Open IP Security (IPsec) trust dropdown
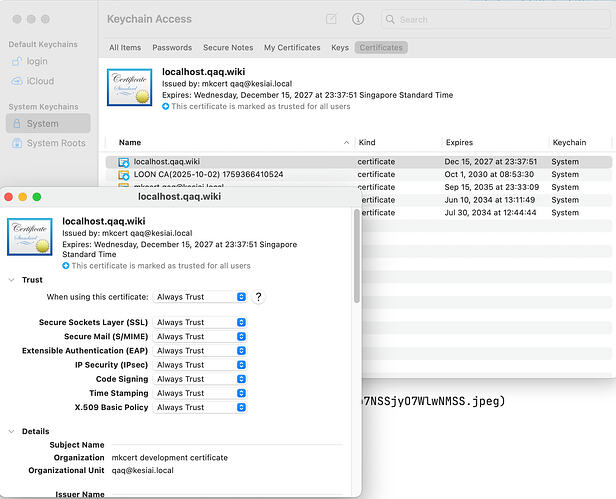 click(200, 365)
